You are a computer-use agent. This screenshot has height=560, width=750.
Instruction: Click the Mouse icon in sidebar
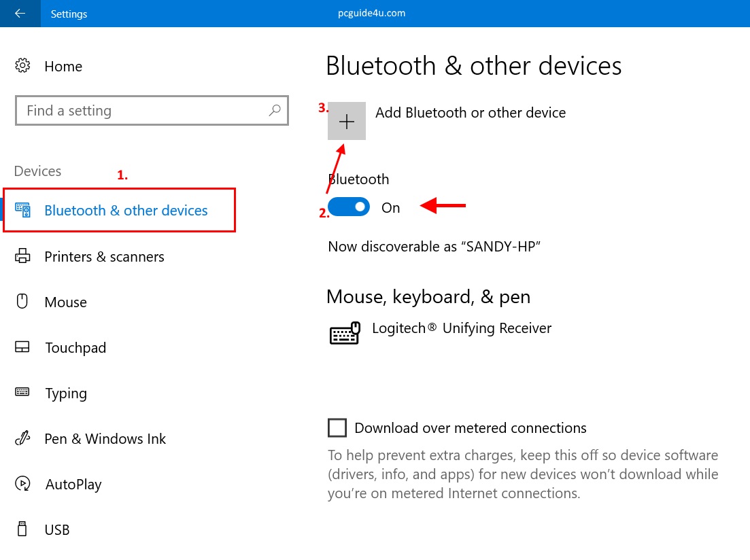click(22, 302)
